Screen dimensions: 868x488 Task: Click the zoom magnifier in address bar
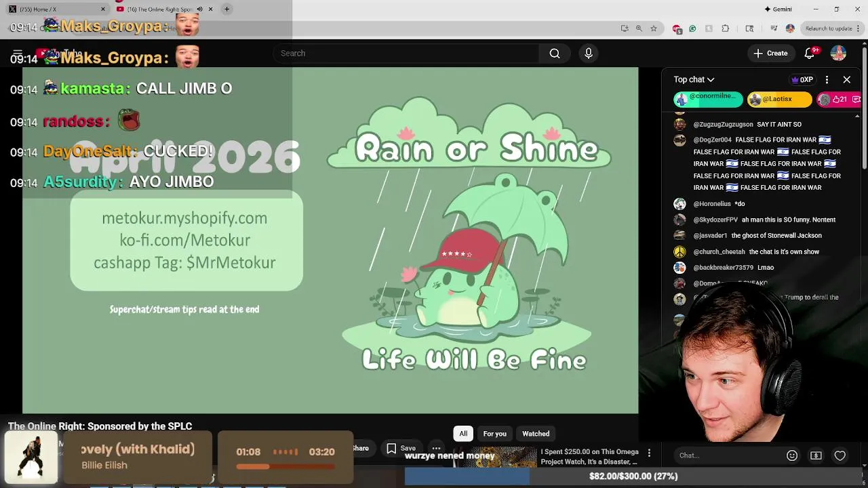pyautogui.click(x=639, y=28)
